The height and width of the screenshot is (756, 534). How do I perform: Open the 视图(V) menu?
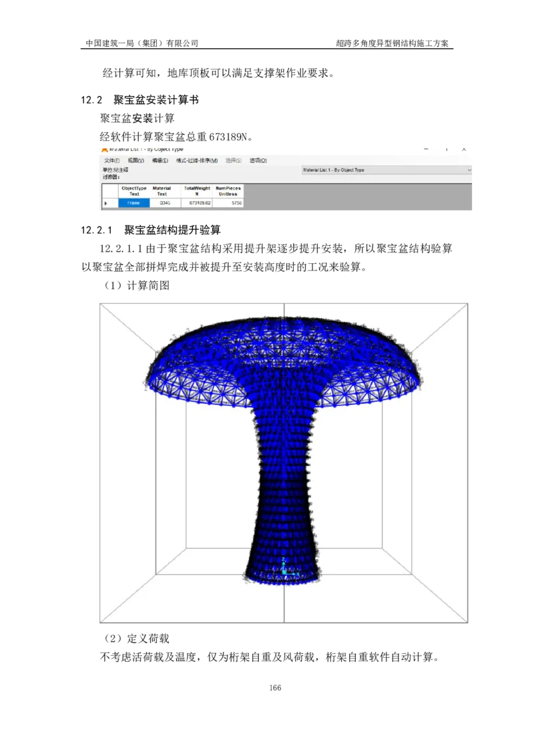136,161
